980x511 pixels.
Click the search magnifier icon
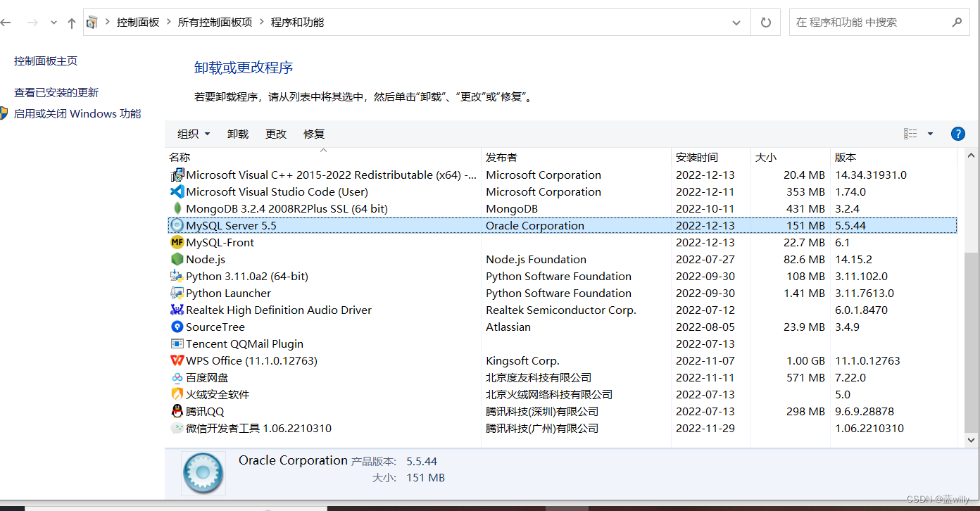coord(957,23)
